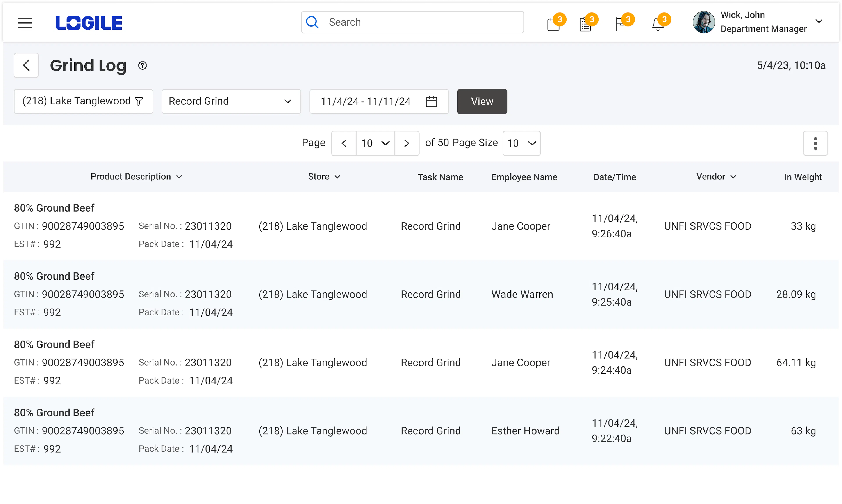This screenshot has height=504, width=842.
Task: Click the help icon beside Grind Log title
Action: [143, 65]
